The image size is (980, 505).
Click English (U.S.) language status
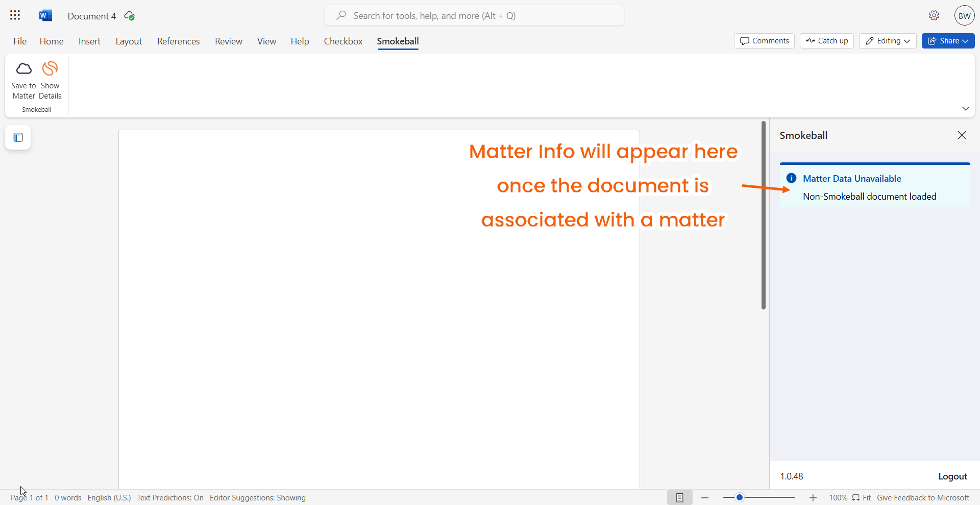pyautogui.click(x=109, y=497)
